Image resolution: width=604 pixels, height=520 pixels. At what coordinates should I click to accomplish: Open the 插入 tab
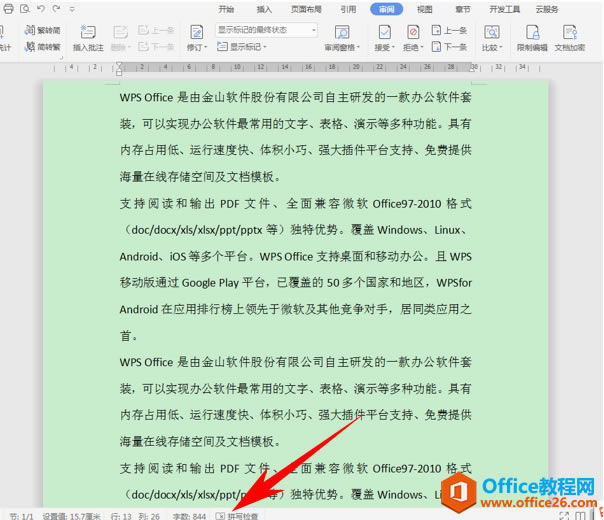pos(264,9)
